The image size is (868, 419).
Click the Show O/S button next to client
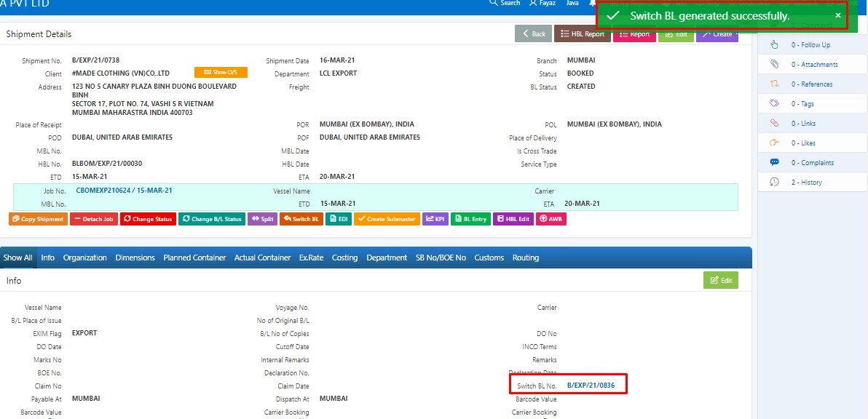(221, 72)
